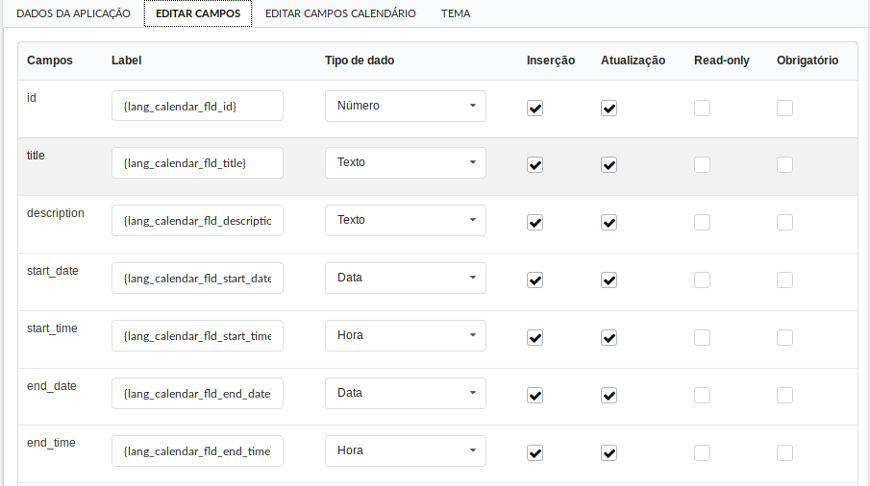Open data type dropdown for end_date
This screenshot has height=486, width=870.
(406, 393)
